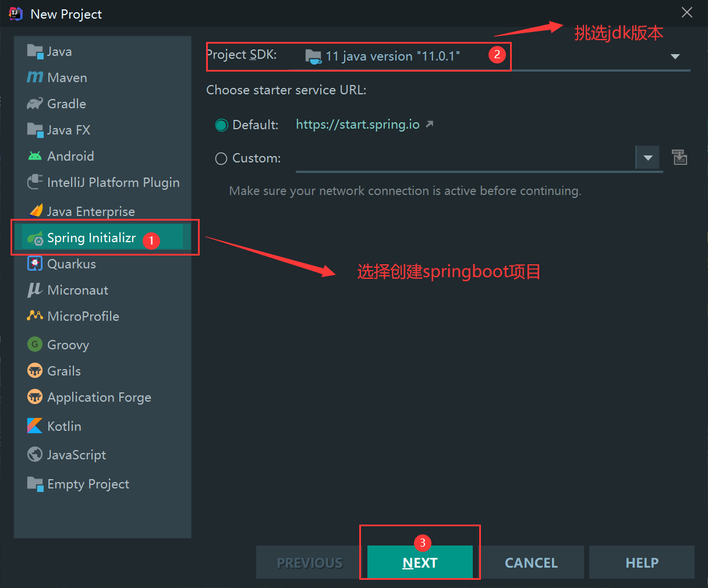
Task: Select Application Forge in the list
Action: 99,398
